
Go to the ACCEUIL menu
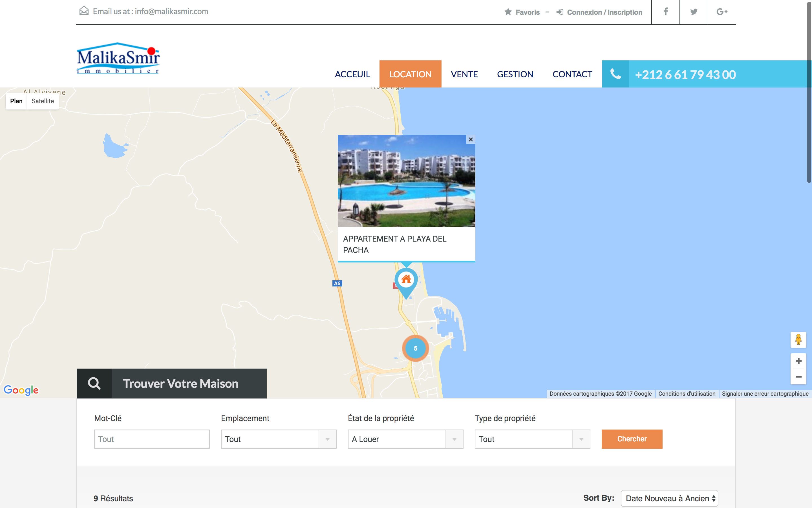click(352, 74)
